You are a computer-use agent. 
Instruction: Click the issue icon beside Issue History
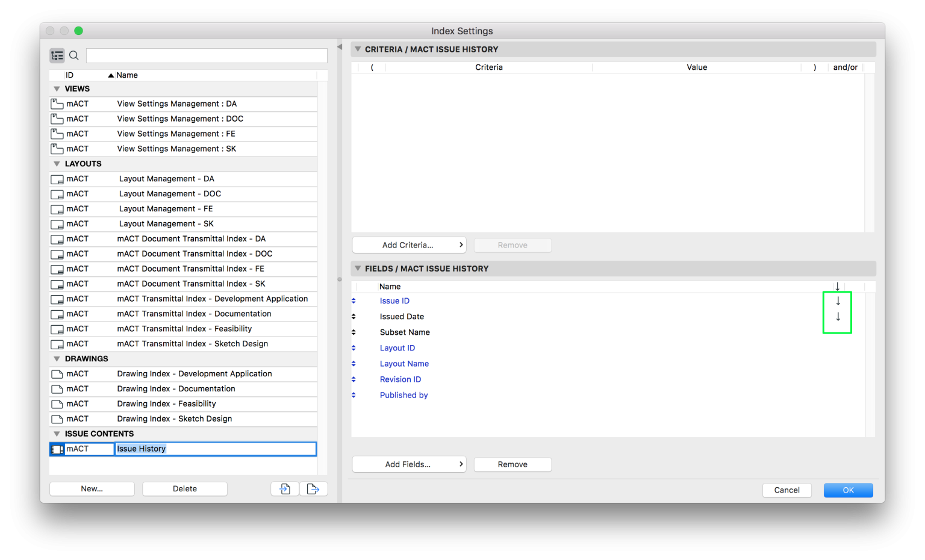click(x=57, y=449)
